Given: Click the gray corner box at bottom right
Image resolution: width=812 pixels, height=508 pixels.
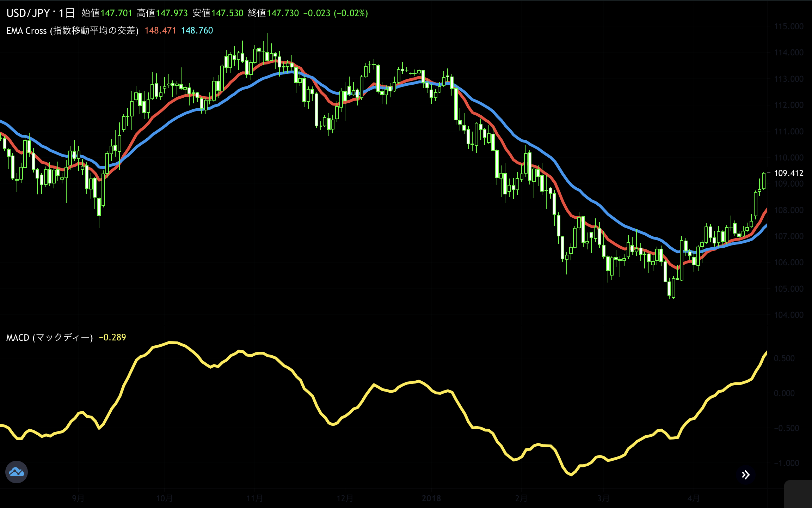Looking at the screenshot, I should tap(798, 494).
